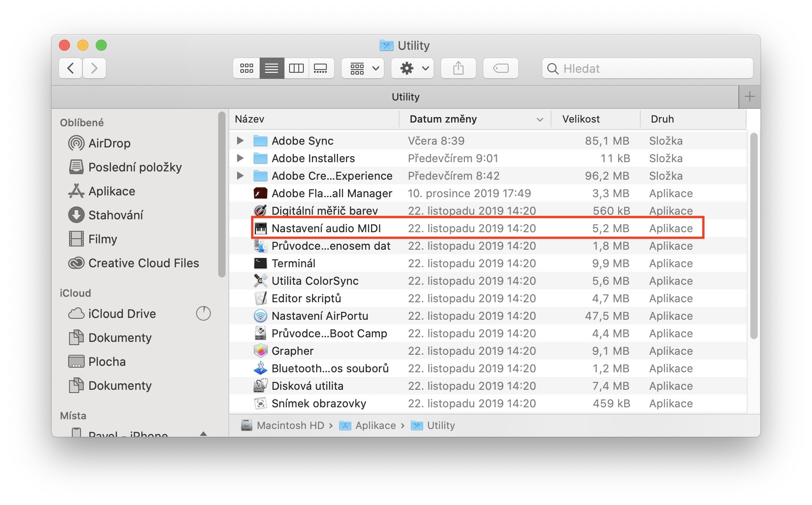The width and height of the screenshot is (812, 505).
Task: Select the Bluetooth...os souborů app icon
Action: pos(261,368)
